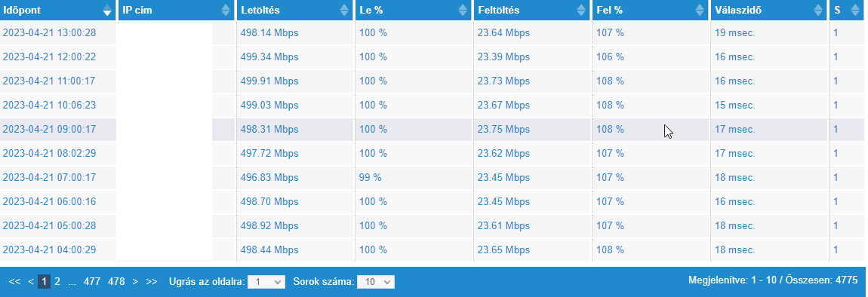The height and width of the screenshot is (297, 868).
Task: Go to page 477
Action: click(x=92, y=281)
